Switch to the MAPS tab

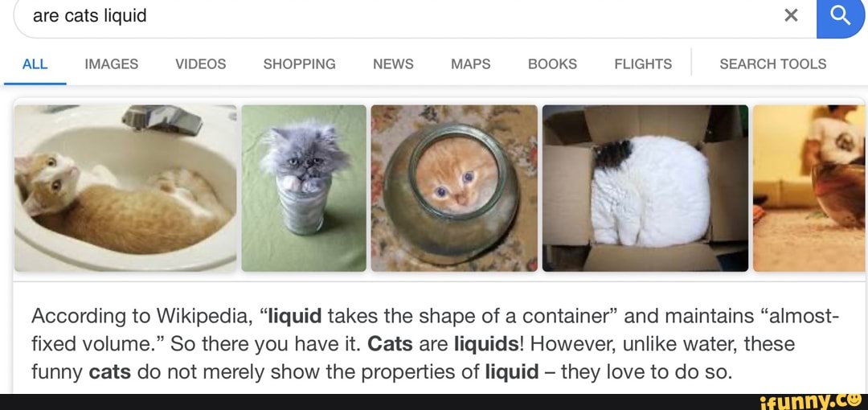point(470,64)
